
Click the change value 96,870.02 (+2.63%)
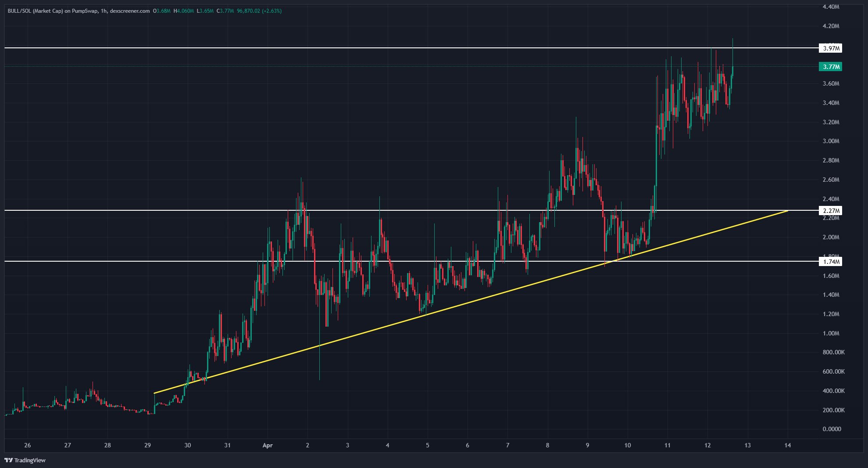click(x=259, y=11)
